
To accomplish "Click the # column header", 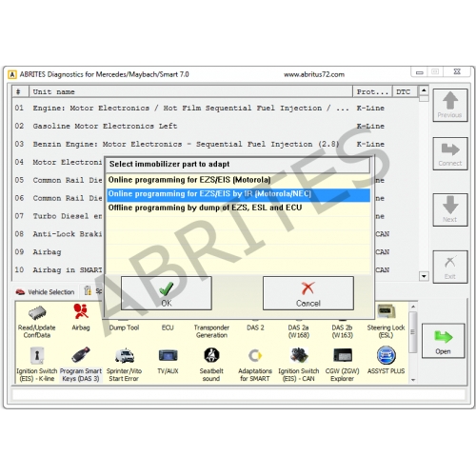I will click(x=20, y=91).
